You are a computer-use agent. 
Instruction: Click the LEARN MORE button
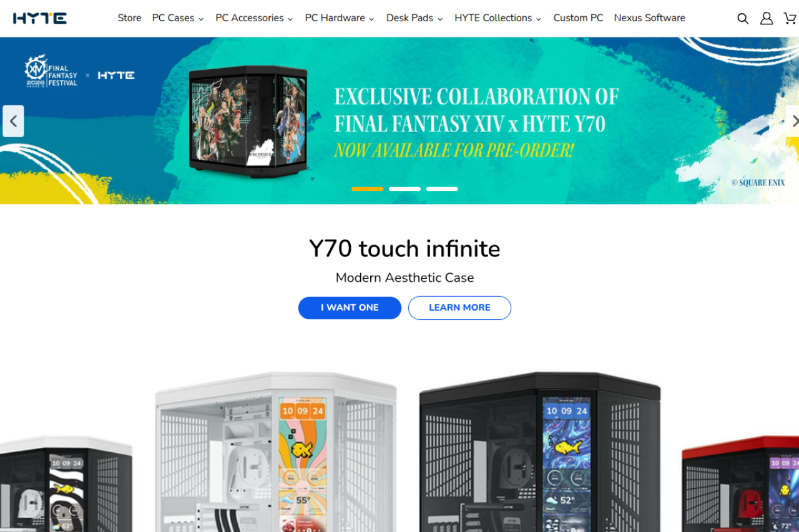click(459, 307)
